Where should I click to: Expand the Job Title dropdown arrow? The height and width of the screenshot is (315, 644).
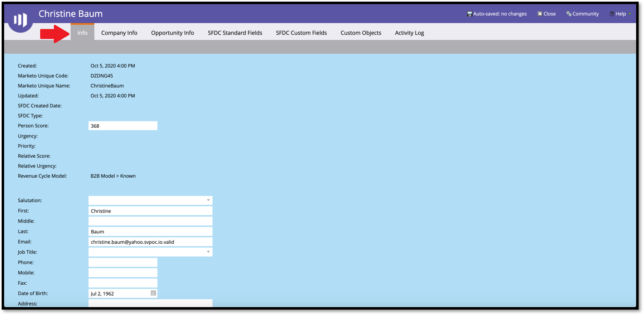point(208,252)
